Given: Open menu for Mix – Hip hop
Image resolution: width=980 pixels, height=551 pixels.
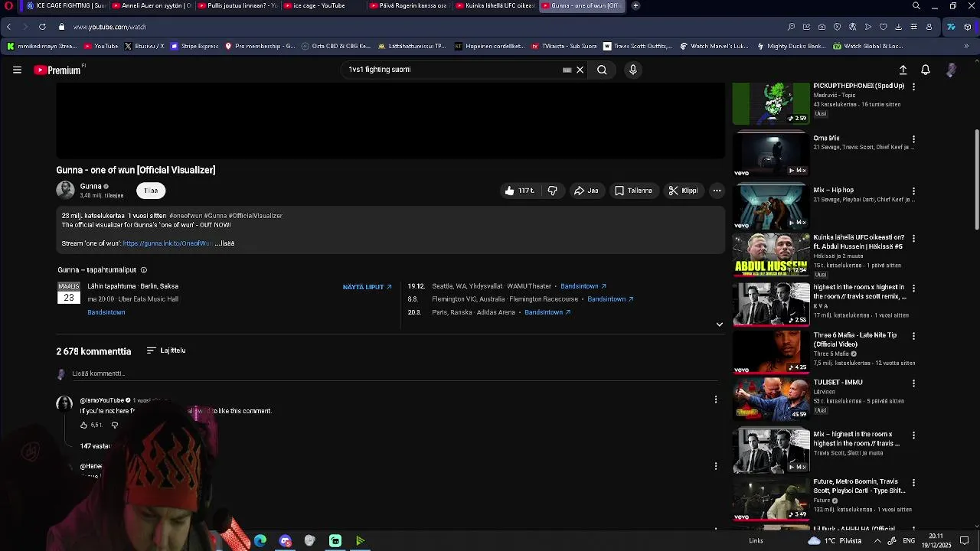Looking at the screenshot, I should click(913, 191).
